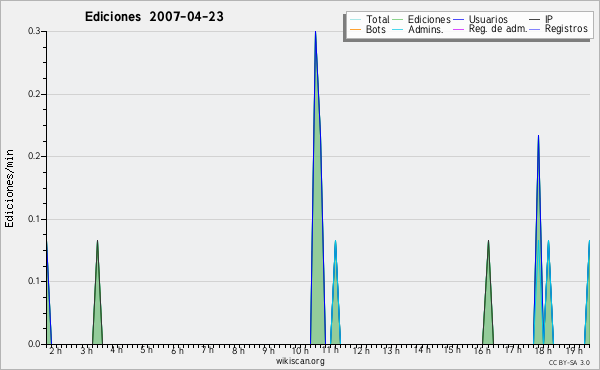Click the '9 h' x-axis label

tap(268, 350)
